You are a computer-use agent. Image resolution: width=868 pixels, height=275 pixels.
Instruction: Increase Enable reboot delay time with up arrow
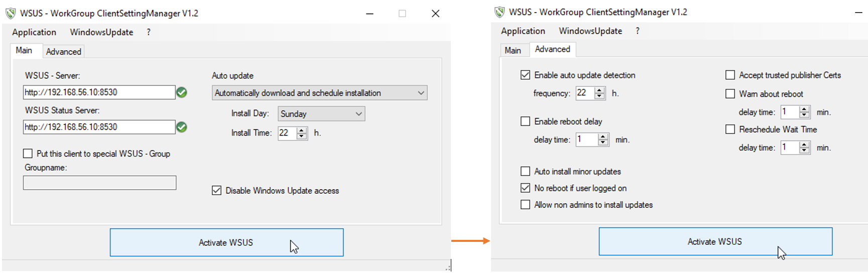click(x=603, y=136)
